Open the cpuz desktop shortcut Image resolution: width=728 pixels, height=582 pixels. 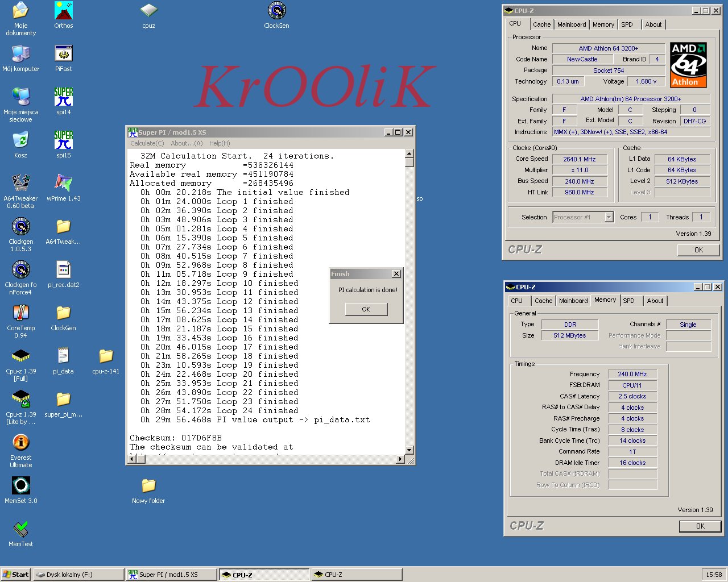point(148,15)
